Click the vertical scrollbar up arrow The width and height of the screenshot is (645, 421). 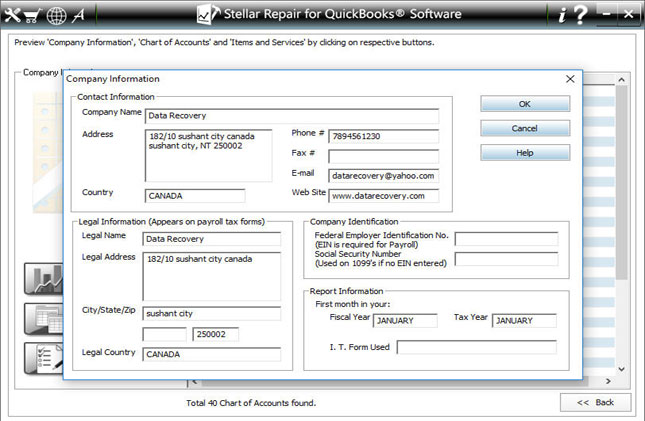pyautogui.click(x=622, y=79)
